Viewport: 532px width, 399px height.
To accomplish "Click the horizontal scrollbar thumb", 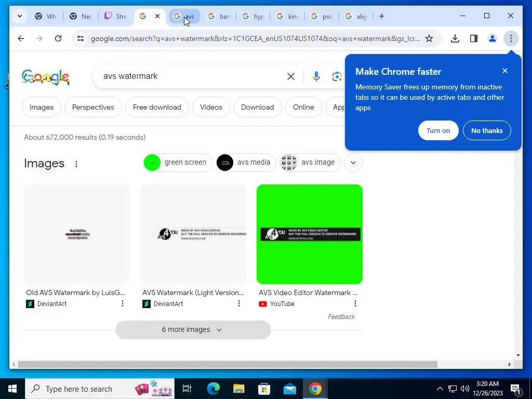I will tap(228, 364).
